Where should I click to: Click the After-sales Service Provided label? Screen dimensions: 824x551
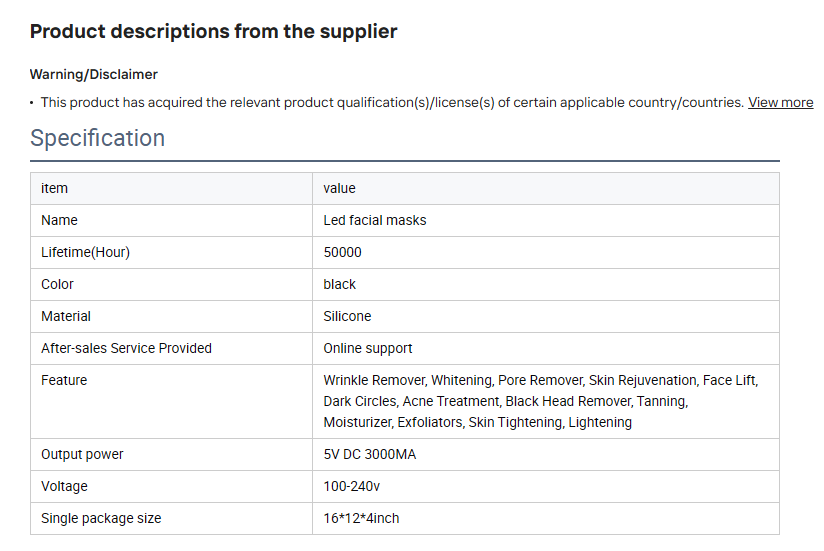126,348
